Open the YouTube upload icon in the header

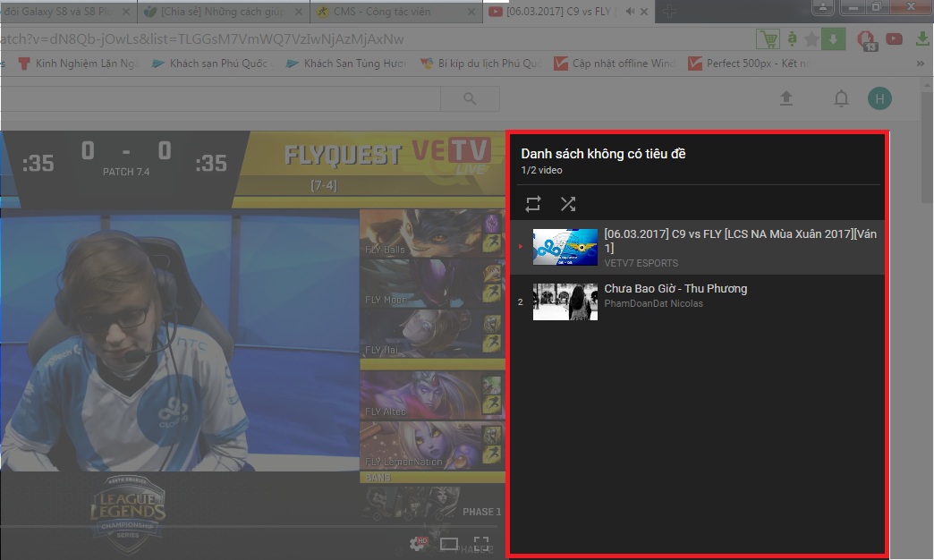point(787,98)
